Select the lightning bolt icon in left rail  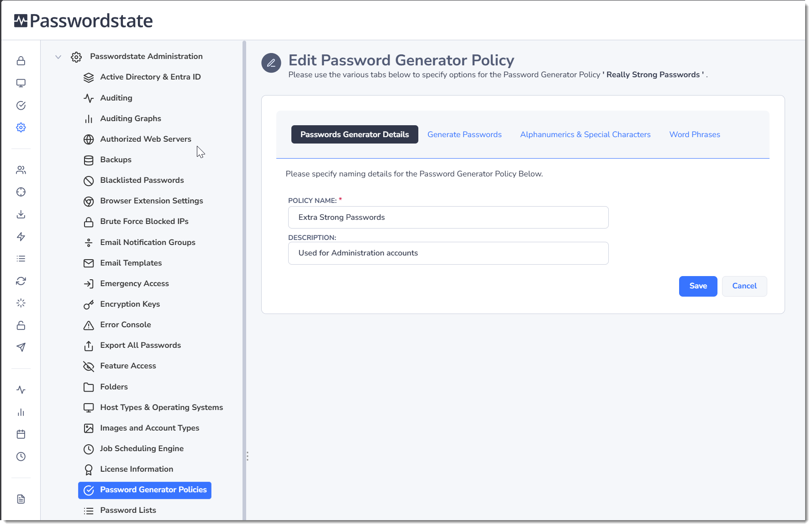21,236
